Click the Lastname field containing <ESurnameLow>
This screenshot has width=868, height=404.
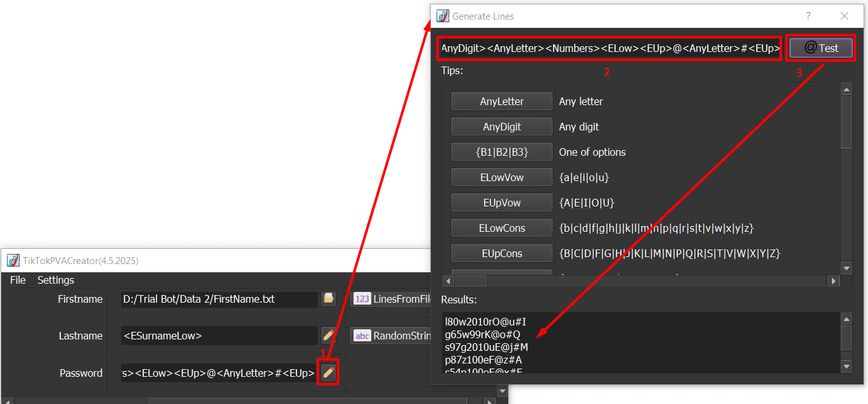coord(219,336)
